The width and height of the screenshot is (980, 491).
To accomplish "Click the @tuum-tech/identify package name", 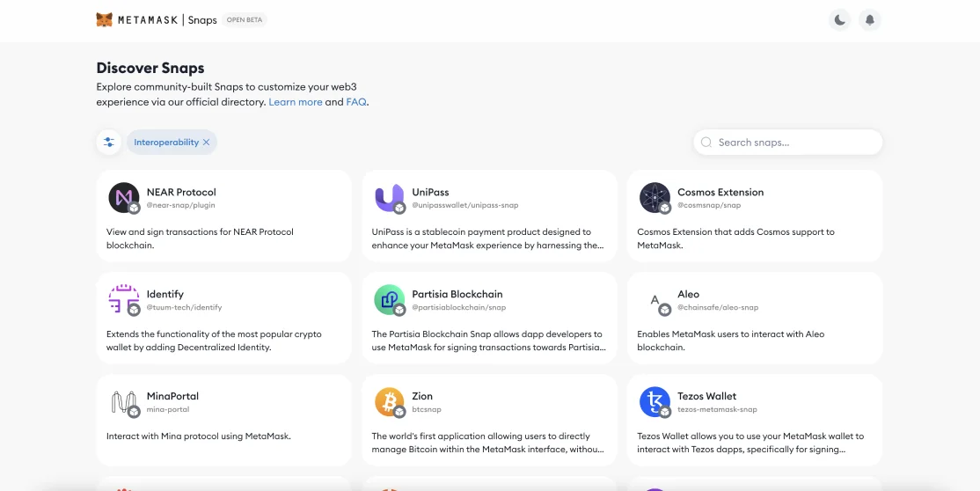I will pos(185,308).
